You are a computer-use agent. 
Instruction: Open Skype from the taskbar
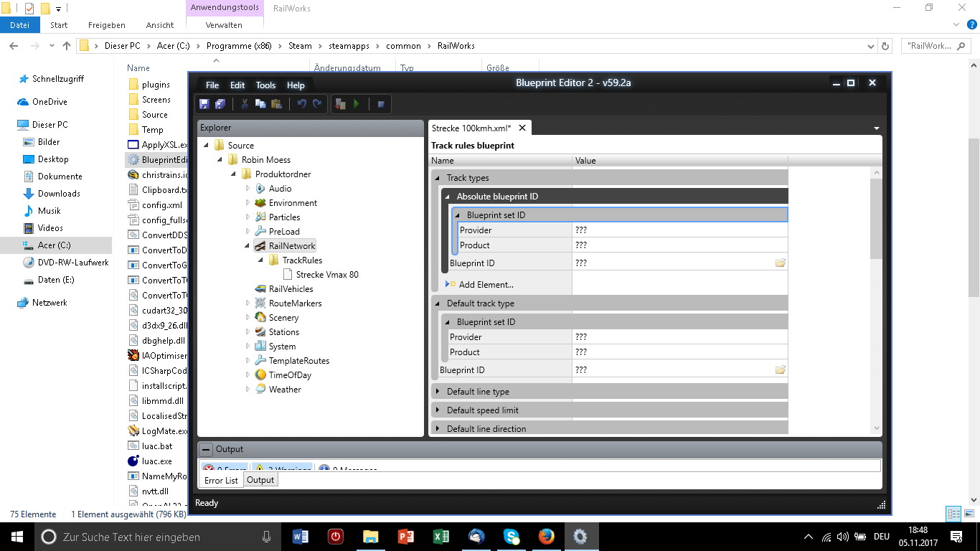[x=511, y=537]
